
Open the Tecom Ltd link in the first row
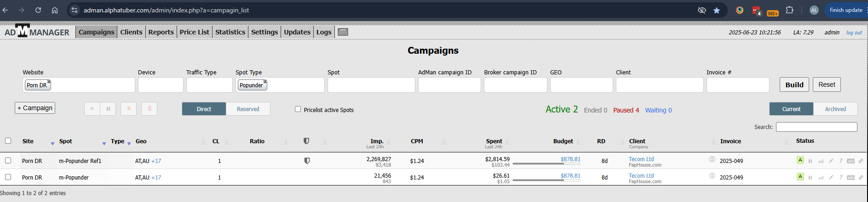click(x=641, y=159)
